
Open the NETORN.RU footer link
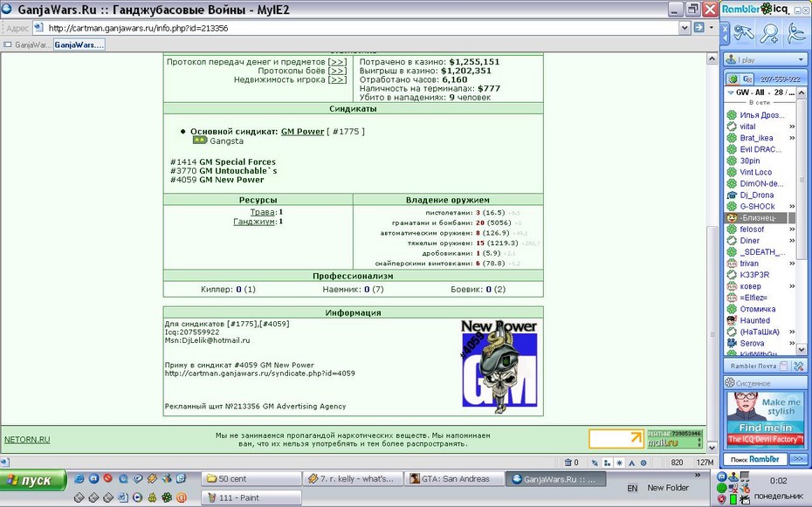[27, 439]
